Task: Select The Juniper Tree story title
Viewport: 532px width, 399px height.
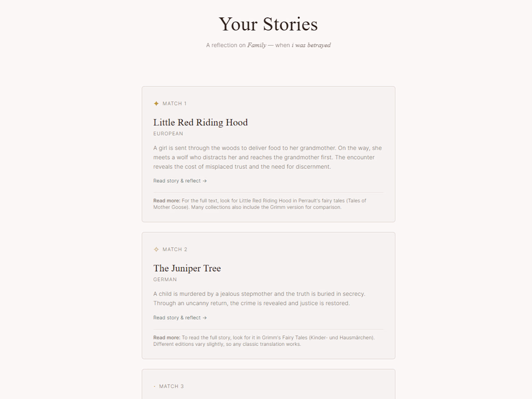Action: [x=187, y=268]
